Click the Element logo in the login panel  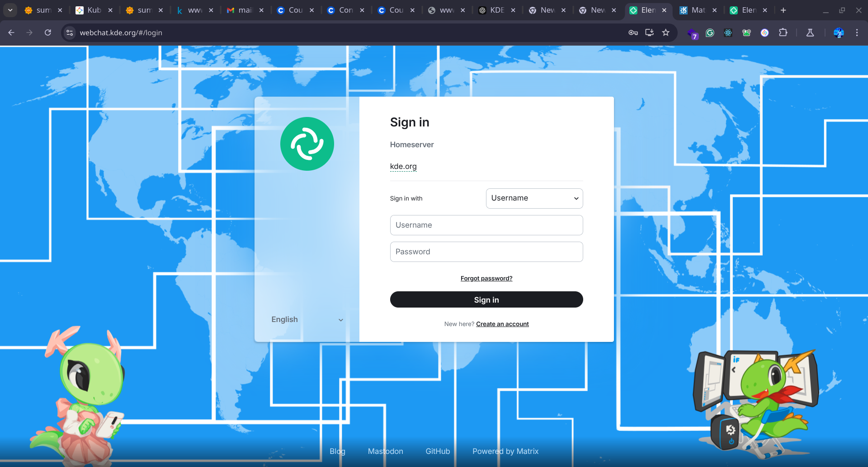point(307,144)
